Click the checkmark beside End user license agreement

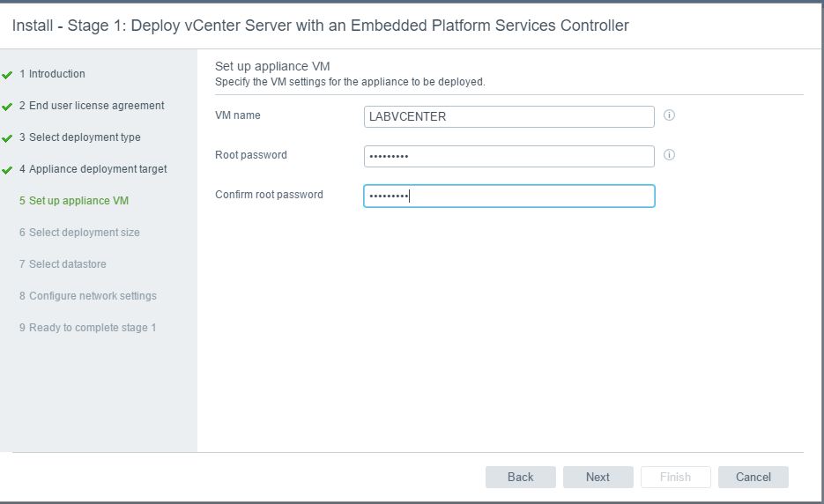coord(7,107)
